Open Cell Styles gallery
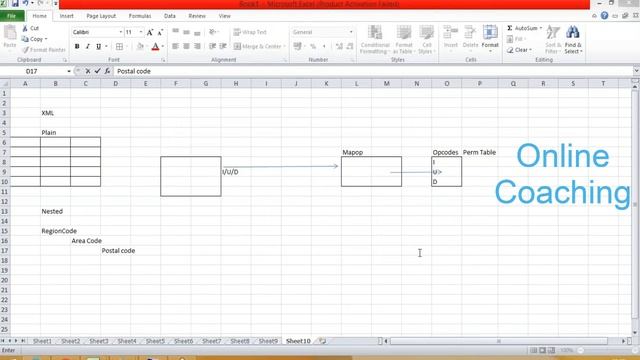 (426, 39)
